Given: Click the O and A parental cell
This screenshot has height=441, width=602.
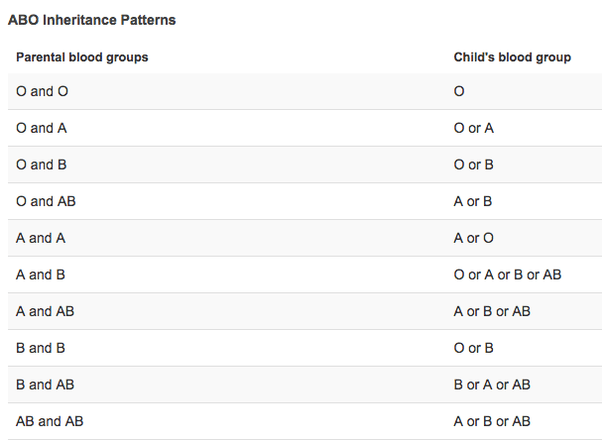Looking at the screenshot, I should click(41, 128).
